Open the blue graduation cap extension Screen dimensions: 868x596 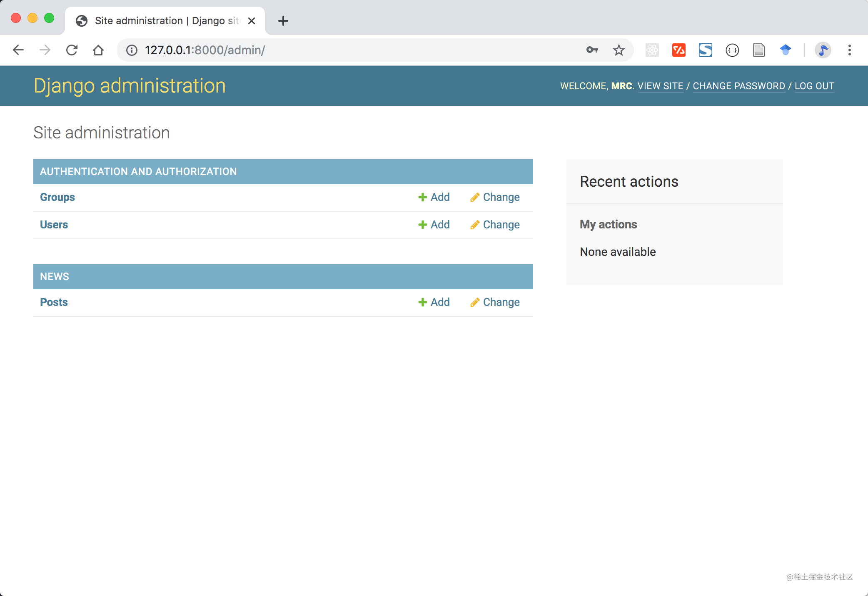786,50
